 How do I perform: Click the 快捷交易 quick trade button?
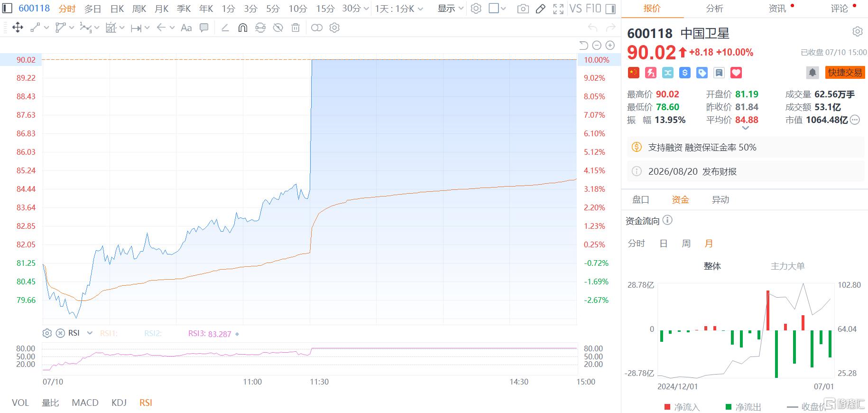click(845, 73)
